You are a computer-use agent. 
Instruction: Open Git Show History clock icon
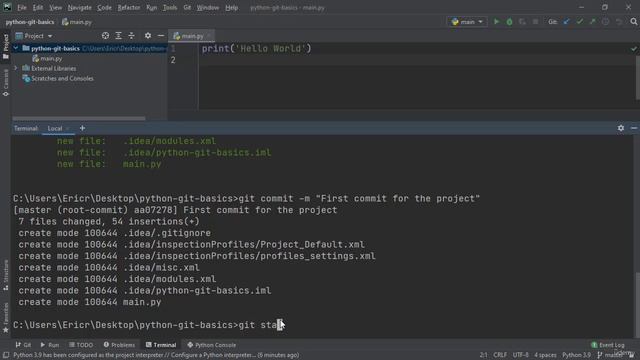coord(605,22)
